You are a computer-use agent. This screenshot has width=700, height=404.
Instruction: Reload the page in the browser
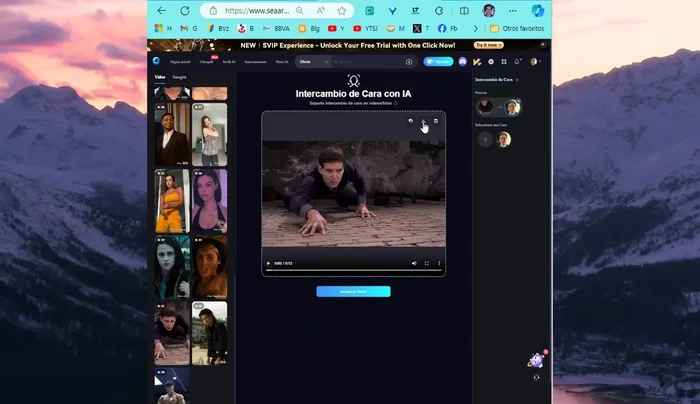pyautogui.click(x=184, y=11)
